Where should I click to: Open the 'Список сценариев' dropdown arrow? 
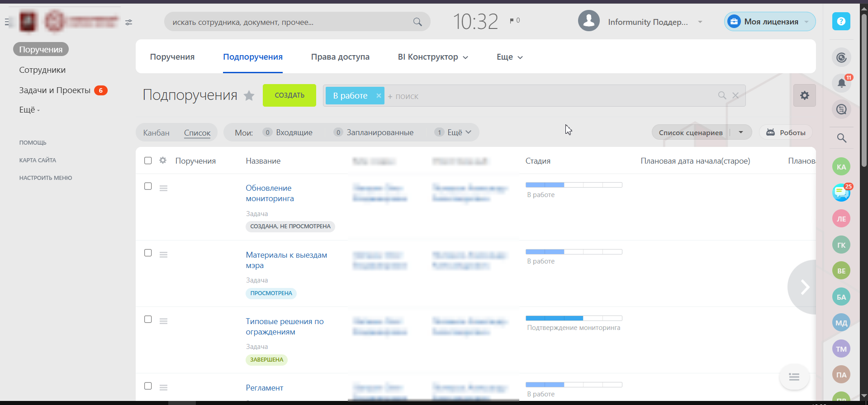tap(741, 132)
